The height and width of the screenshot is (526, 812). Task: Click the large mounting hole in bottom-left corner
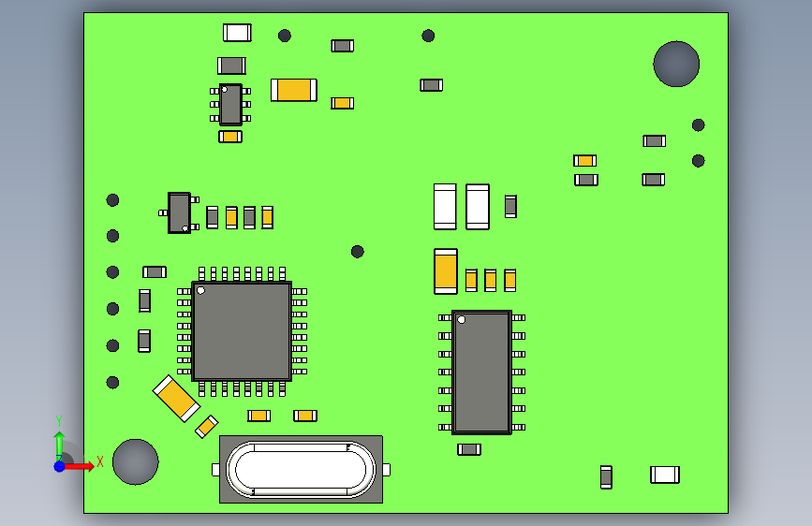136,461
